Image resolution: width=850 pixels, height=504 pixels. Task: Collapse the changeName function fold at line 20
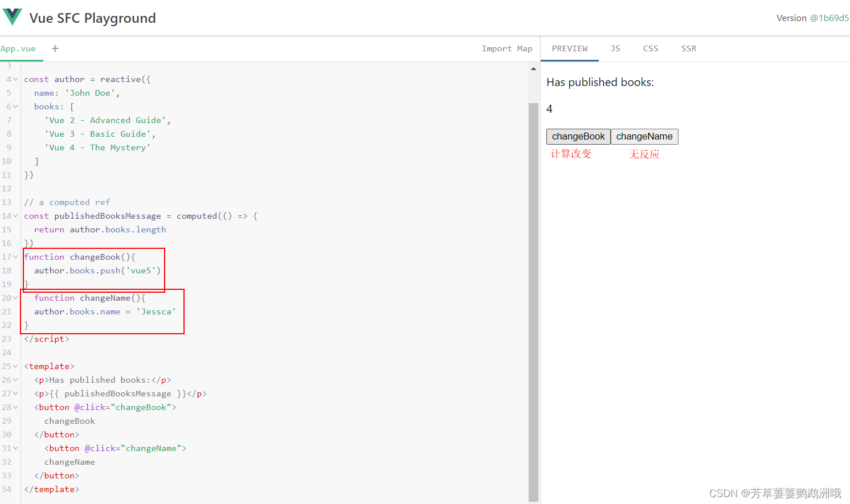pos(15,298)
